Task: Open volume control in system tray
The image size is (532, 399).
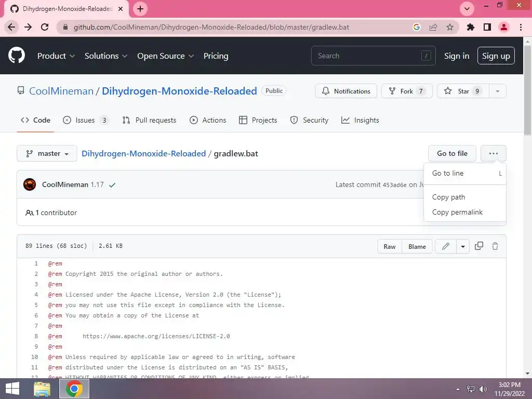Action: click(x=483, y=389)
